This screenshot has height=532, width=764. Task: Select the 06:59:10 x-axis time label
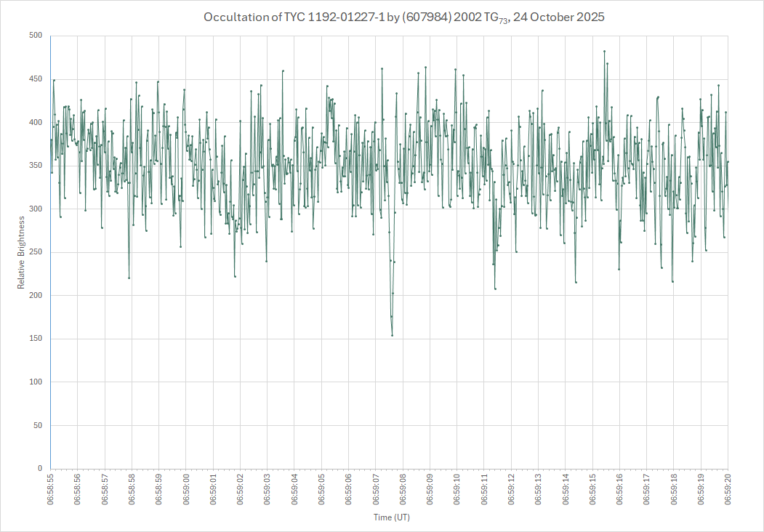tap(457, 490)
